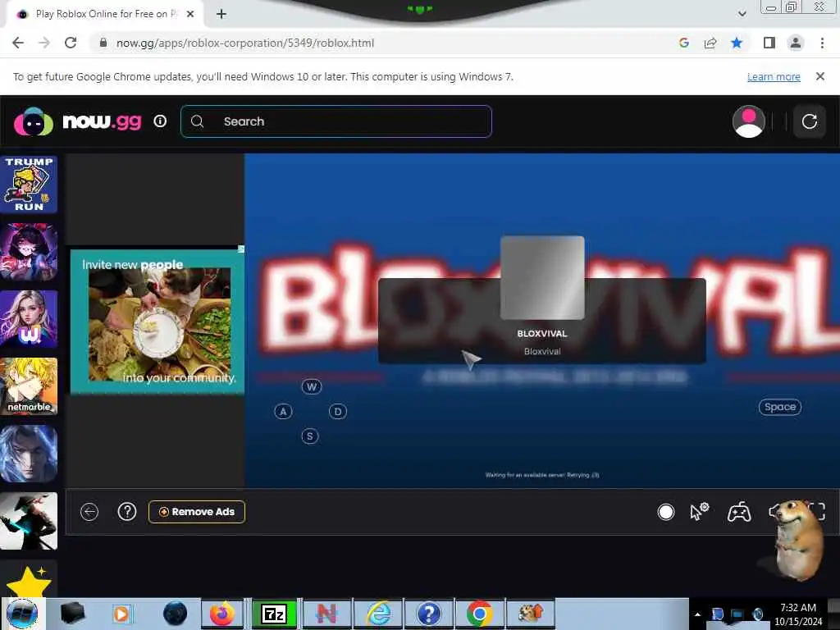Click the now.gg logo mascot
This screenshot has height=630, width=840.
pyautogui.click(x=33, y=121)
